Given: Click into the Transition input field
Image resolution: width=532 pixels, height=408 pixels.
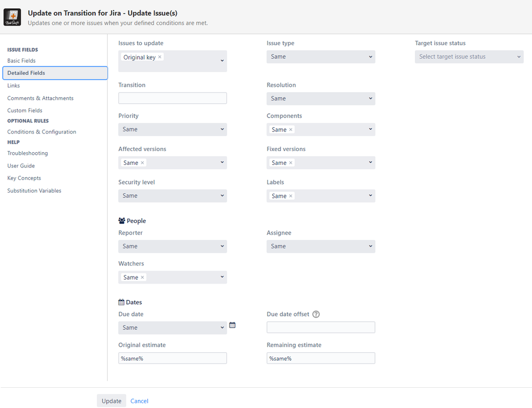Looking at the screenshot, I should [x=173, y=98].
